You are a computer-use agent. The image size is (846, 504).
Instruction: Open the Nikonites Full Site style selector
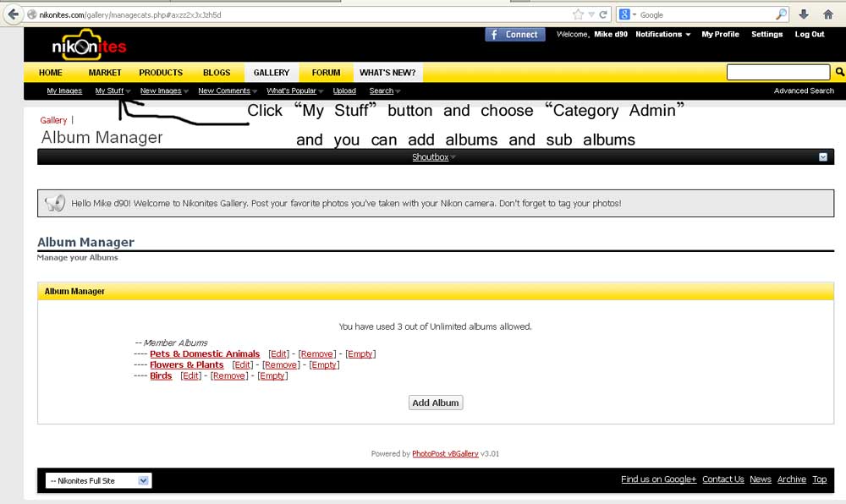[x=97, y=480]
